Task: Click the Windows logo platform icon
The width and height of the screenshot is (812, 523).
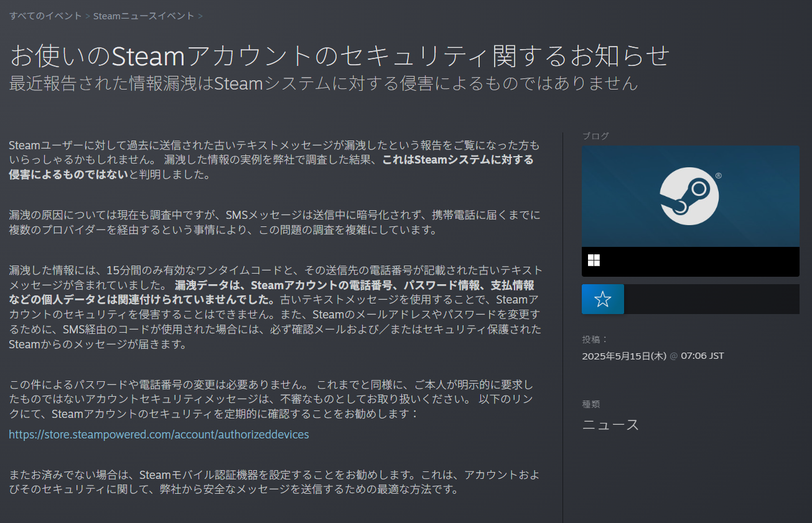Action: coord(594,261)
